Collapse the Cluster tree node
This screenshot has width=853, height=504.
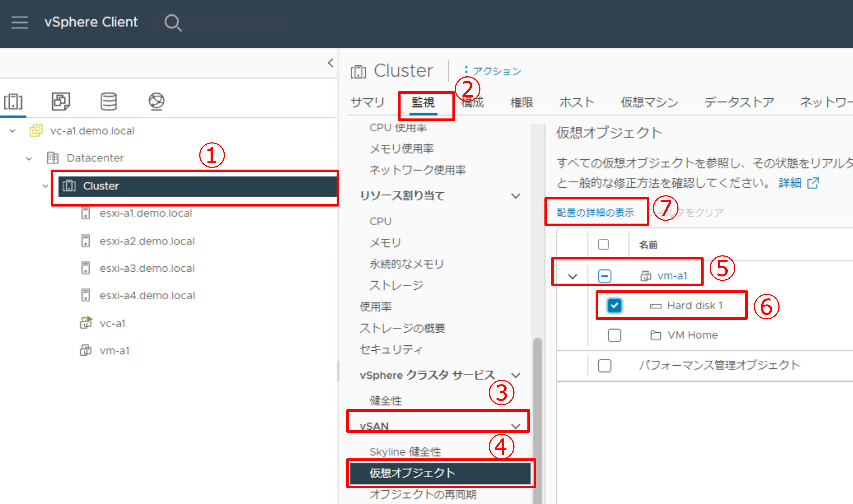45,186
